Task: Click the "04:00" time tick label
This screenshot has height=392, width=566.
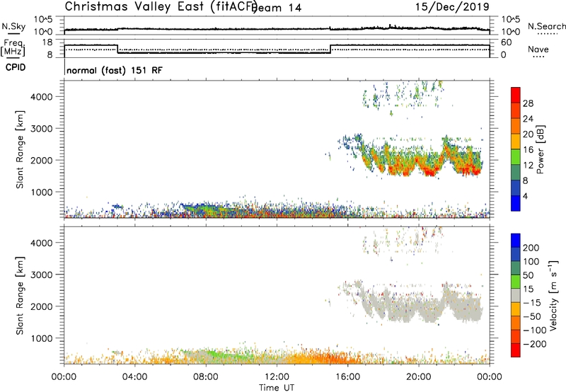Action: tap(134, 377)
